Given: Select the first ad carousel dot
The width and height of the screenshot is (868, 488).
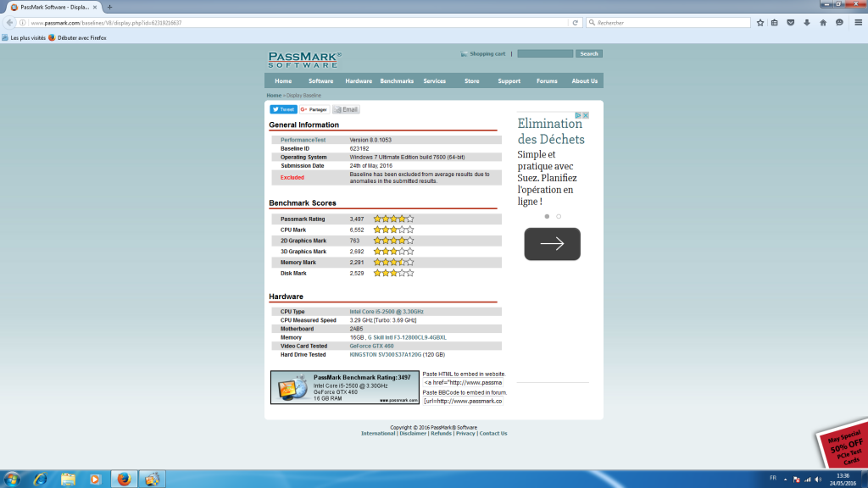Looking at the screenshot, I should (x=547, y=216).
